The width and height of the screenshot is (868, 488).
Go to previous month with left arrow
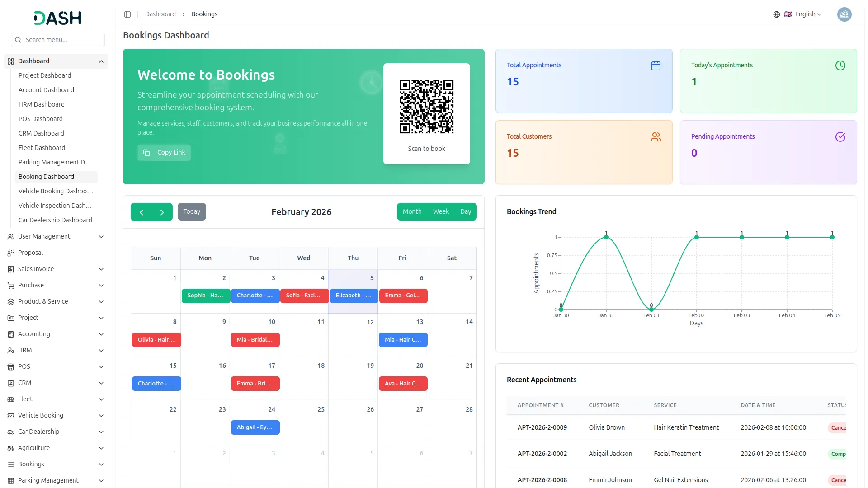142,212
